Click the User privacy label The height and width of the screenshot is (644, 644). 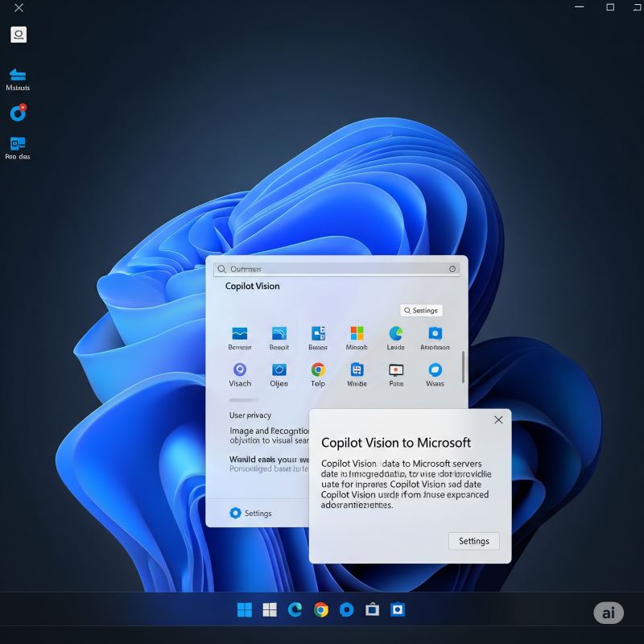click(250, 415)
